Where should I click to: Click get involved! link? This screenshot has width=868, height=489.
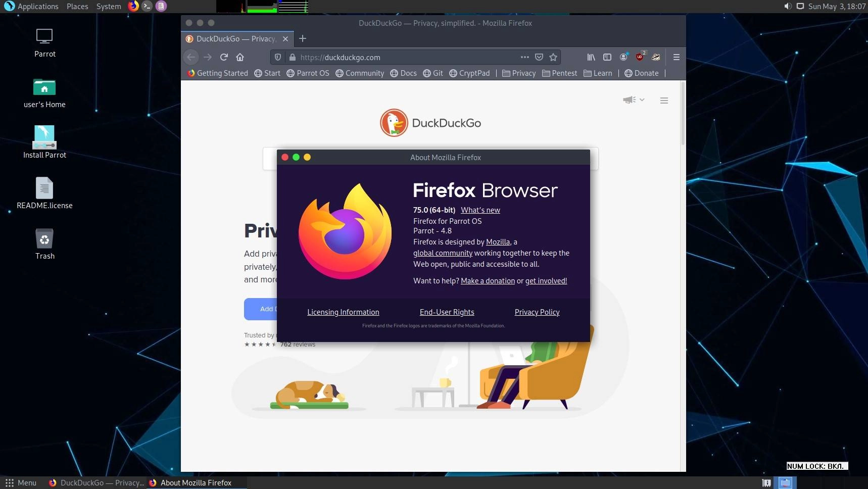546,280
